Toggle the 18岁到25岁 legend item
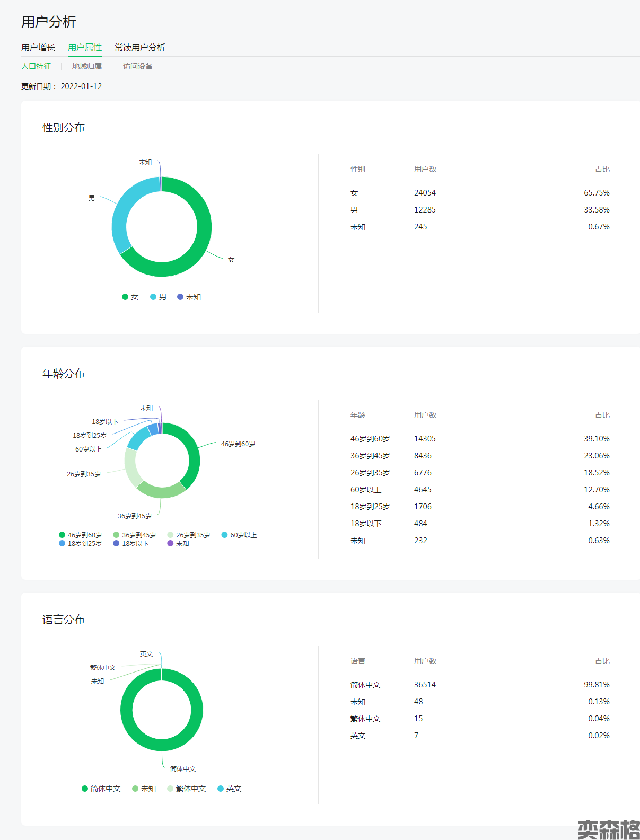The height and width of the screenshot is (840, 640). pos(81,544)
